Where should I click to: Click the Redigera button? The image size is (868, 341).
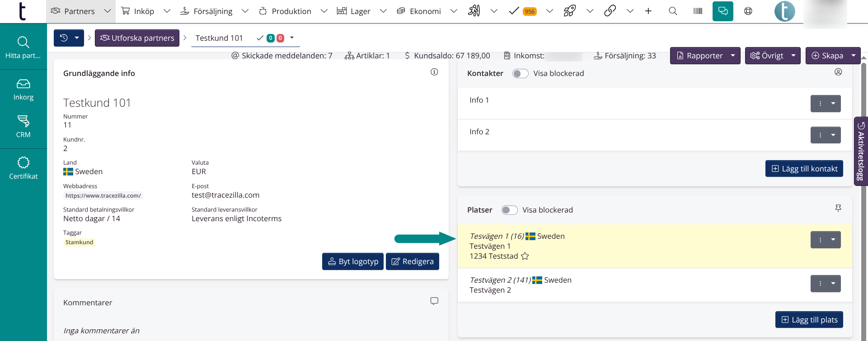[412, 261]
